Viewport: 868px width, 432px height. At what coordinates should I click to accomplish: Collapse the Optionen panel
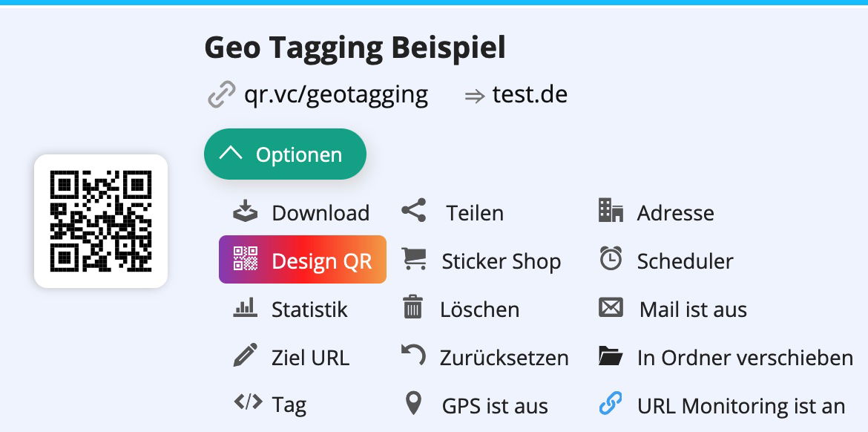[285, 154]
